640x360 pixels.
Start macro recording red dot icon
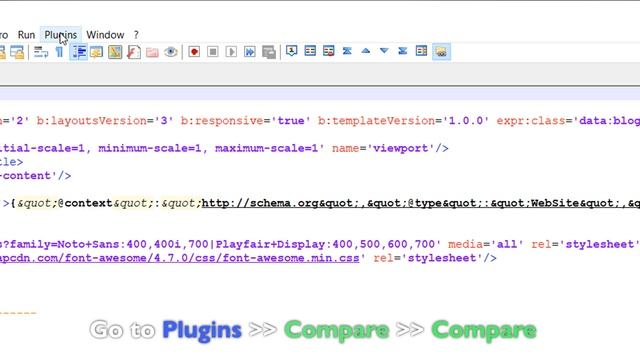[x=194, y=52]
